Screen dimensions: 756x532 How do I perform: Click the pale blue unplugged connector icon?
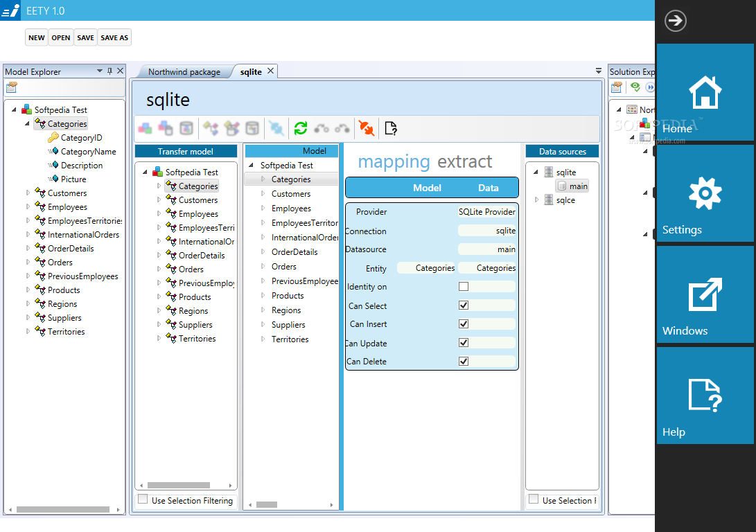[276, 128]
